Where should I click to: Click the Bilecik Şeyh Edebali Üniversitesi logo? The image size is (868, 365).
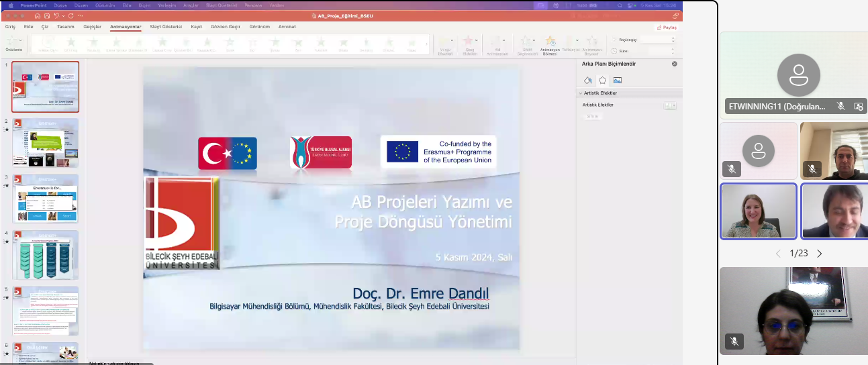point(182,223)
